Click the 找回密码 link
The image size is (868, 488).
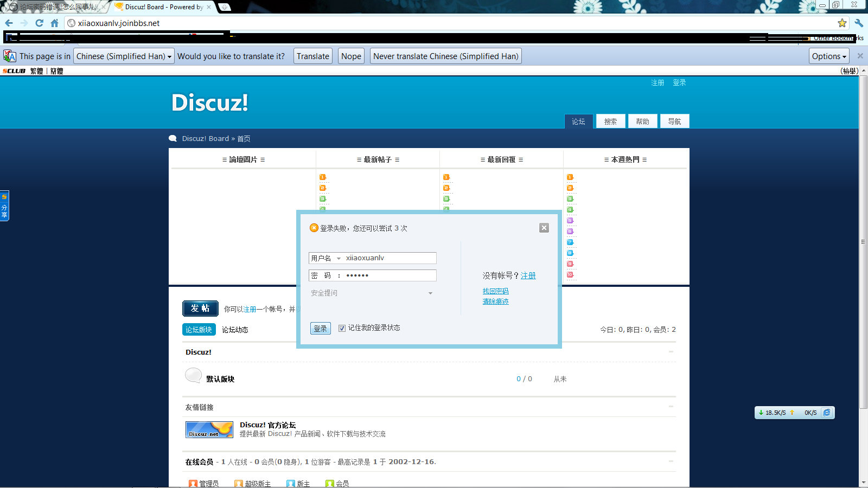pos(495,291)
